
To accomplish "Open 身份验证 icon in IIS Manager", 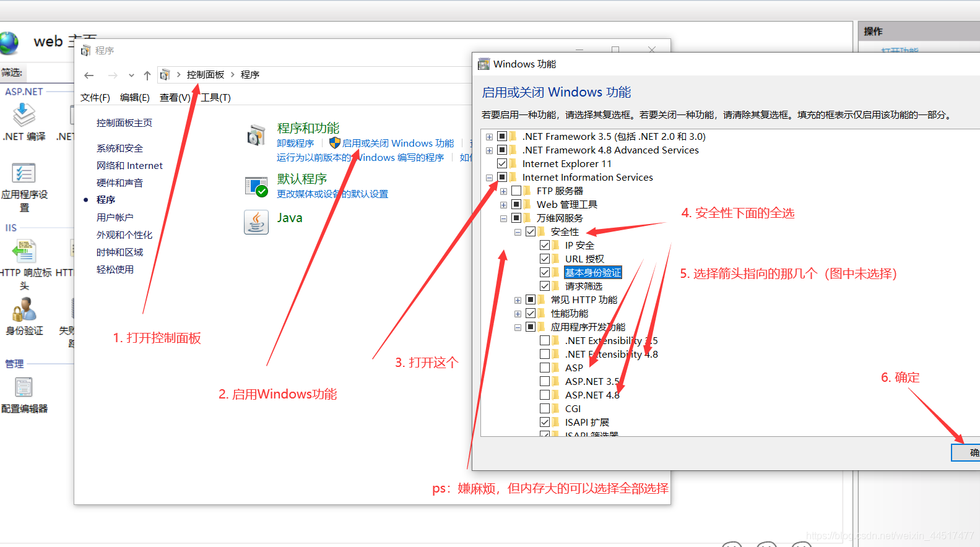I will (24, 309).
